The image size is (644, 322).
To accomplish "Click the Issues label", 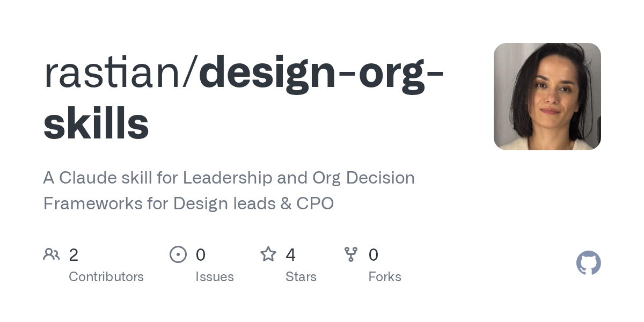I will tap(215, 277).
